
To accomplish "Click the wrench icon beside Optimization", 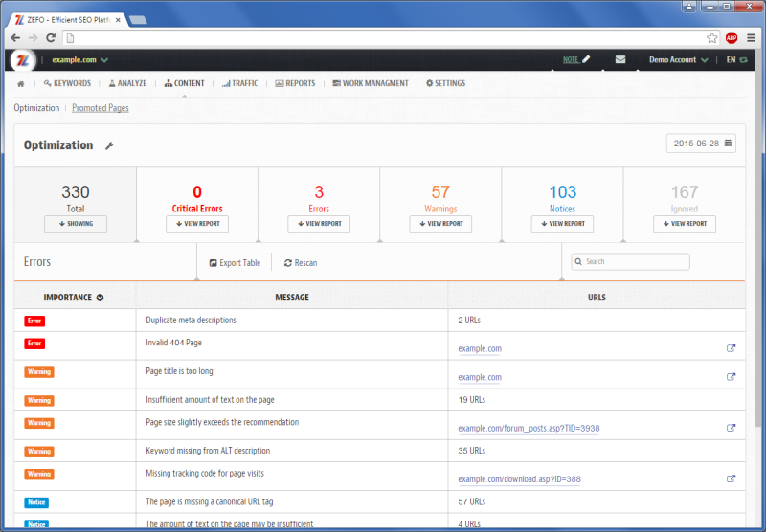I will [x=109, y=145].
